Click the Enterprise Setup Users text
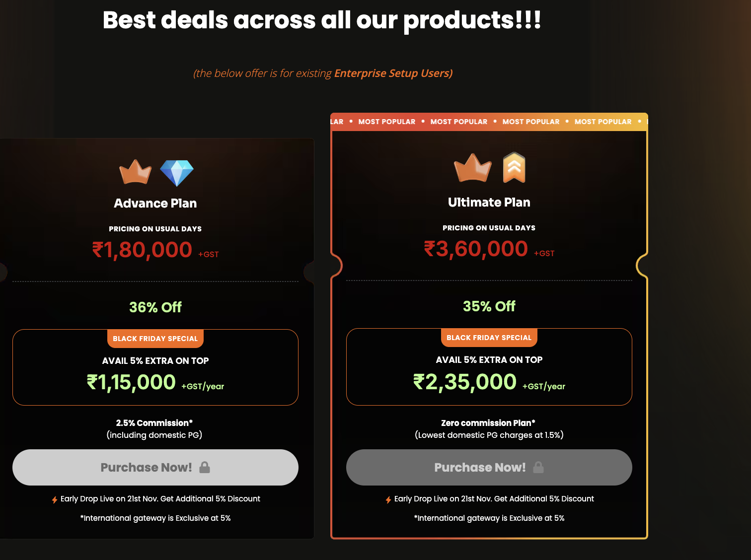 coord(393,73)
